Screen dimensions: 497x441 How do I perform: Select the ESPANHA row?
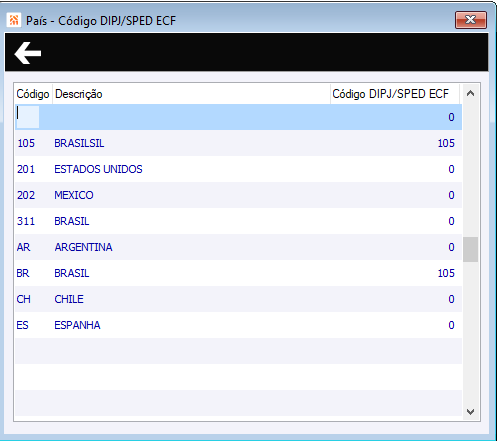[238, 325]
